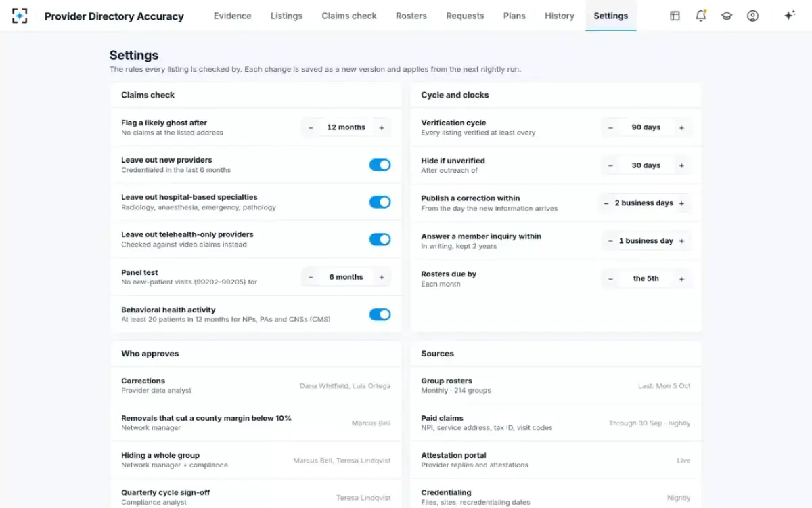
Task: Click the "Verification cycle" label
Action: tap(453, 123)
